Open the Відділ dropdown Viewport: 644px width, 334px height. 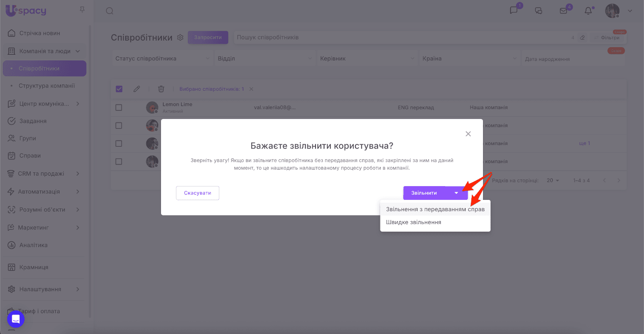(264, 58)
